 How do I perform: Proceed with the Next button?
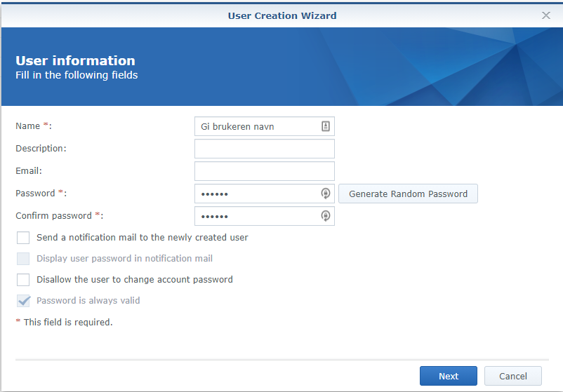point(448,376)
